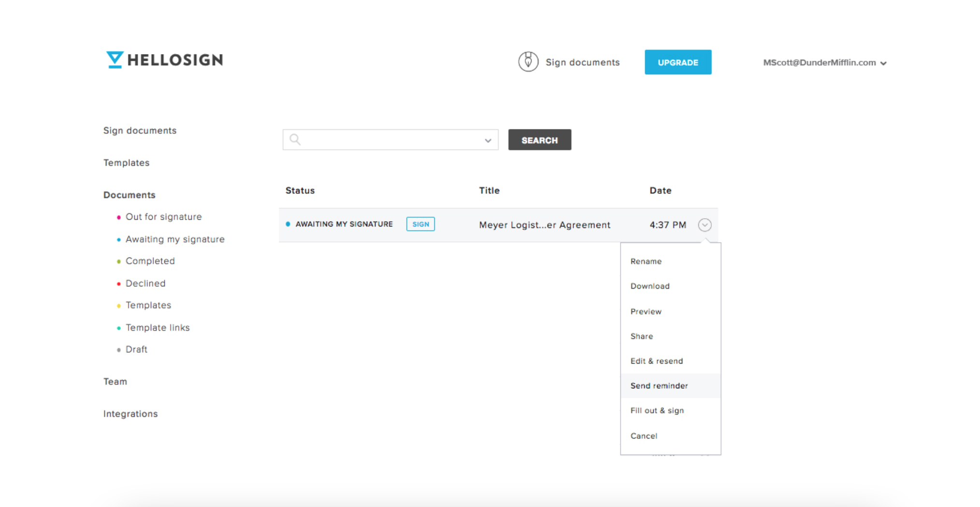Choose Share from the document menu
The height and width of the screenshot is (507, 980).
pos(642,336)
